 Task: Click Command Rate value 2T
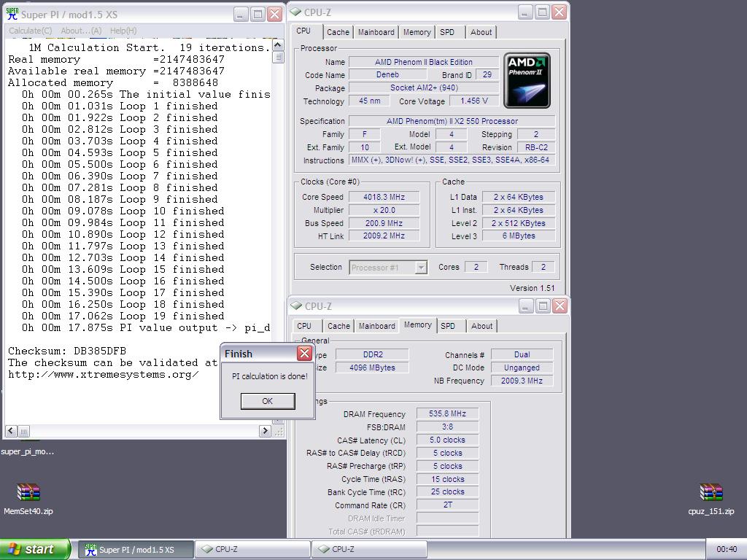pyautogui.click(x=447, y=505)
